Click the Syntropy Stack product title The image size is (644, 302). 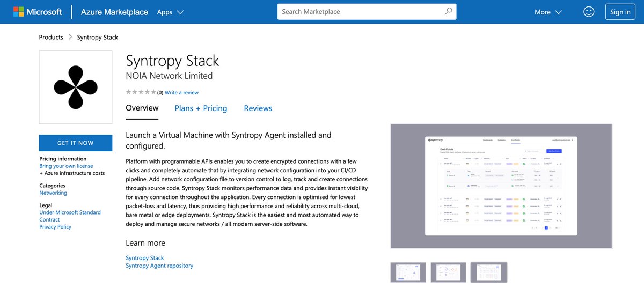pos(172,60)
